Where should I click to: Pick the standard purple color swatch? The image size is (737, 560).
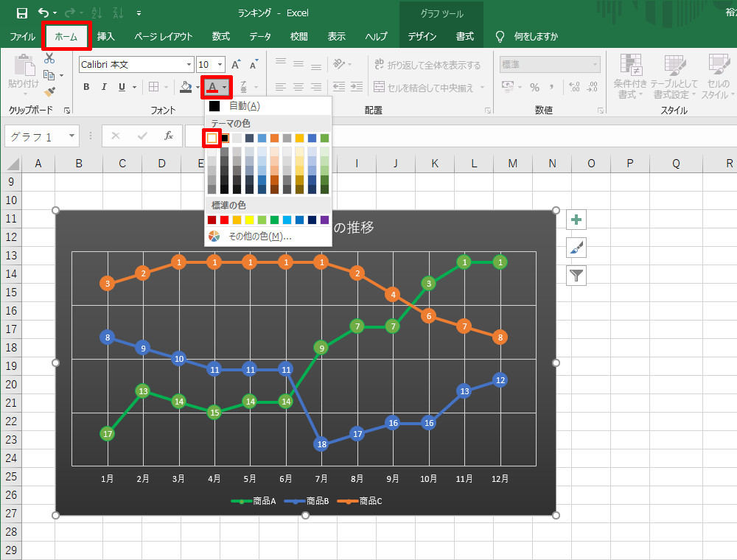(324, 220)
